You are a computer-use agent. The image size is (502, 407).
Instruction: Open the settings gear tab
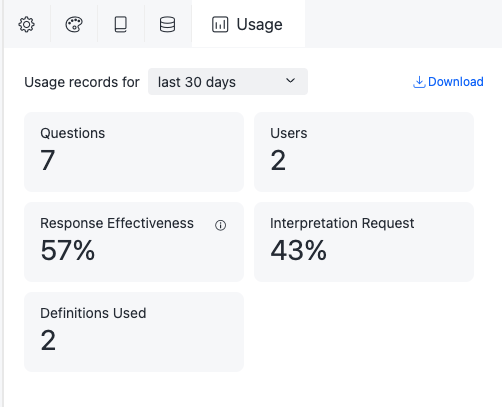26,24
